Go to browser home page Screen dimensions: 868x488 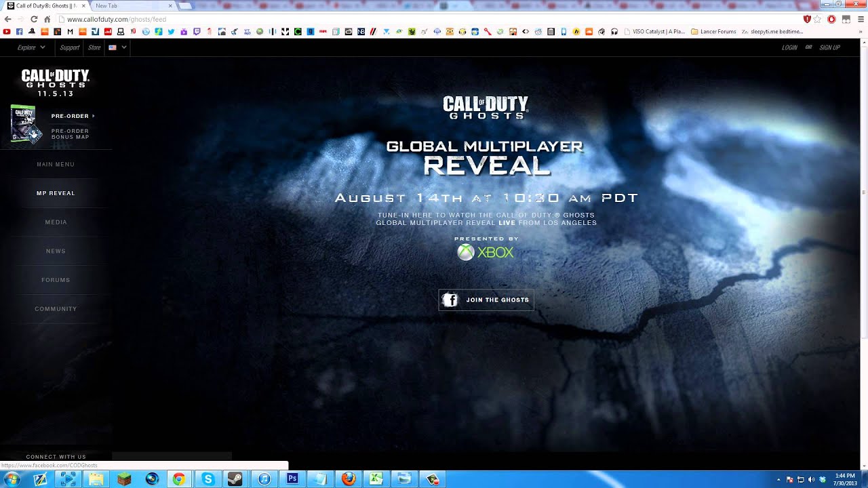pos(47,19)
